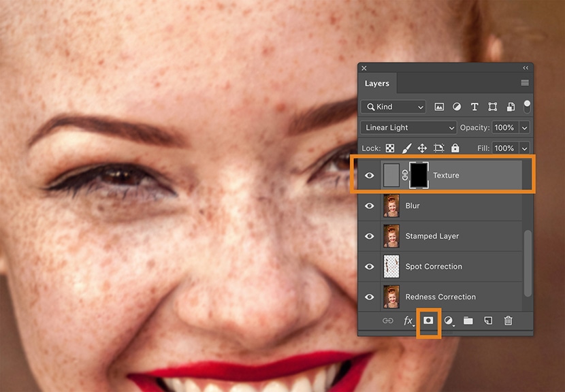Select the Layers tab
Screen dimensions: 565x392
pos(377,84)
